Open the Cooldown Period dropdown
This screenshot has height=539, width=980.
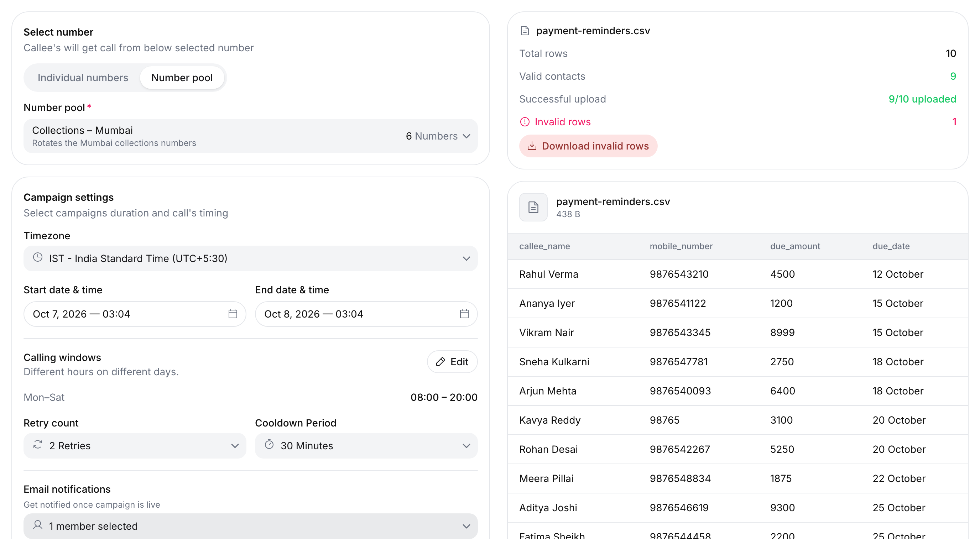(366, 445)
